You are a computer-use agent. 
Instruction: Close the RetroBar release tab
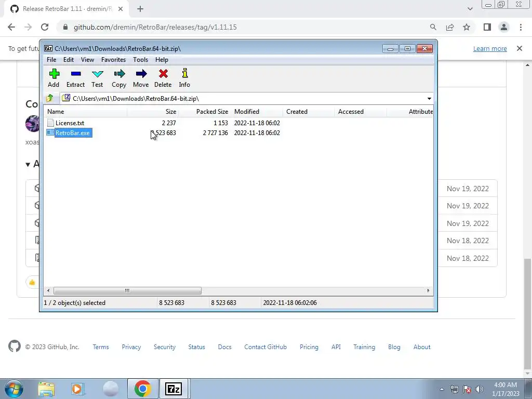[121, 9]
